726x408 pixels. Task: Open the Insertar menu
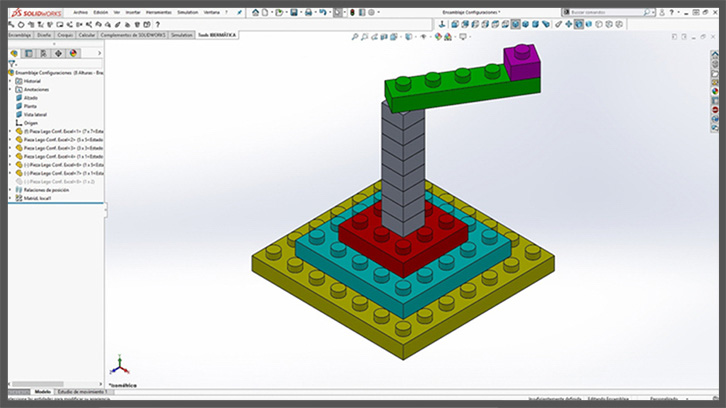click(133, 12)
